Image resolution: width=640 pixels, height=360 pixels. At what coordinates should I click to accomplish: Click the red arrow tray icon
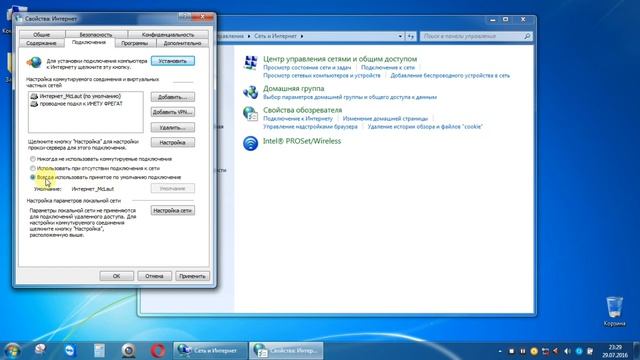[x=556, y=351]
